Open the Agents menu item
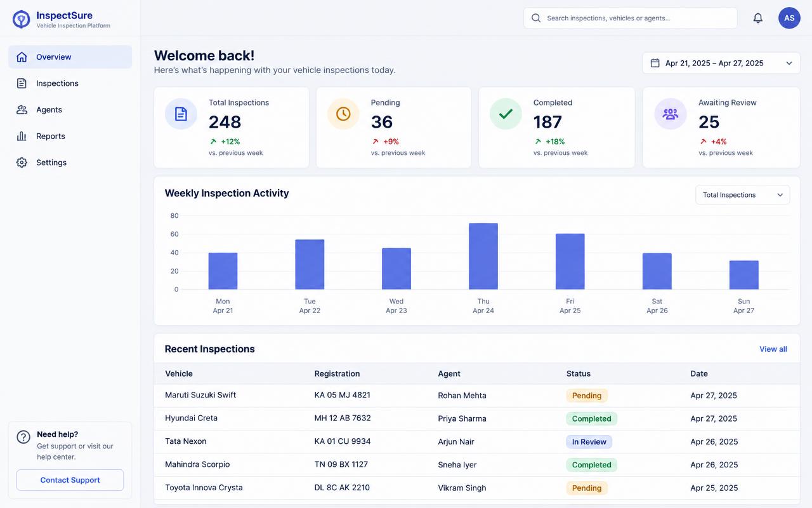 (70, 110)
